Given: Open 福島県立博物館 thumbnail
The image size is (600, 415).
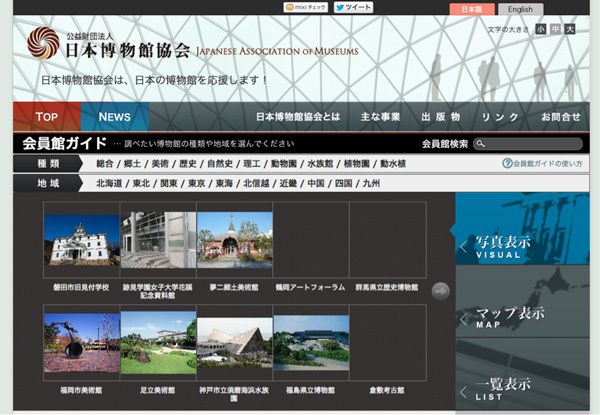Looking at the screenshot, I should [x=311, y=343].
